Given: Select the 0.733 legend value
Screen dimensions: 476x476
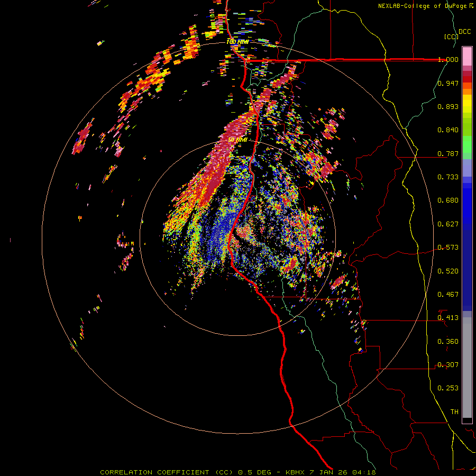Looking at the screenshot, I should (x=448, y=177).
